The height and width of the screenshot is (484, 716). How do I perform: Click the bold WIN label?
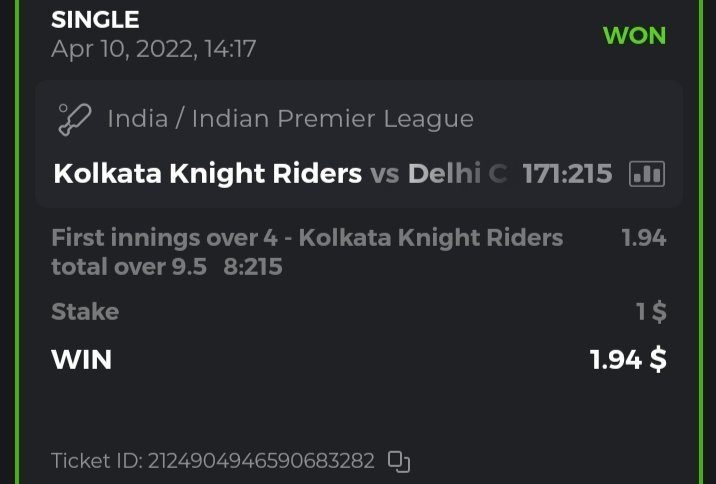click(81, 359)
